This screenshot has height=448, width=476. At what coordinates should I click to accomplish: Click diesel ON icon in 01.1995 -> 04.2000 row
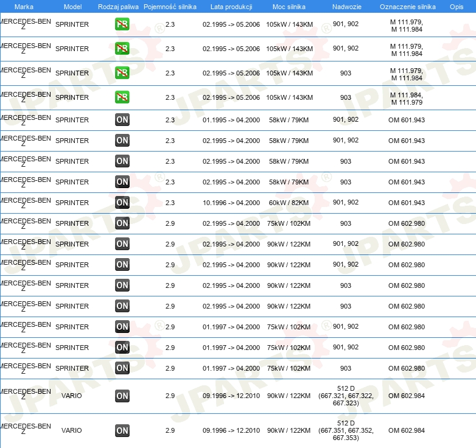122,119
